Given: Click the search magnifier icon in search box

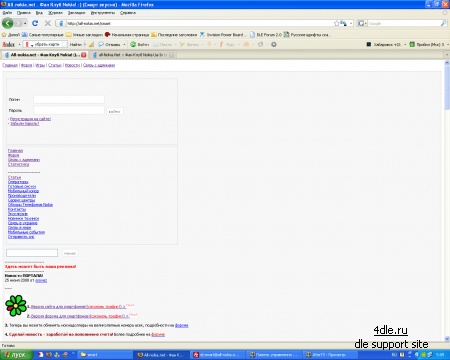Looking at the screenshot, I should click(x=444, y=23).
